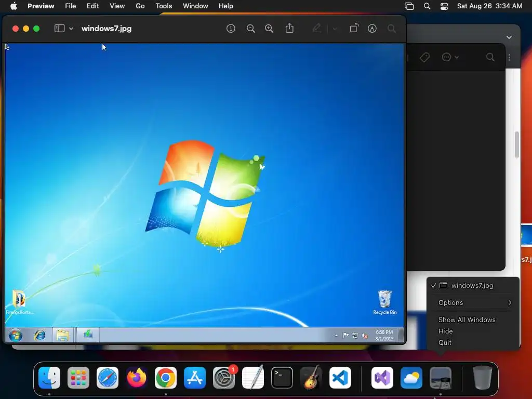
Task: Open the vertical dots menu in background window
Action: [509, 57]
